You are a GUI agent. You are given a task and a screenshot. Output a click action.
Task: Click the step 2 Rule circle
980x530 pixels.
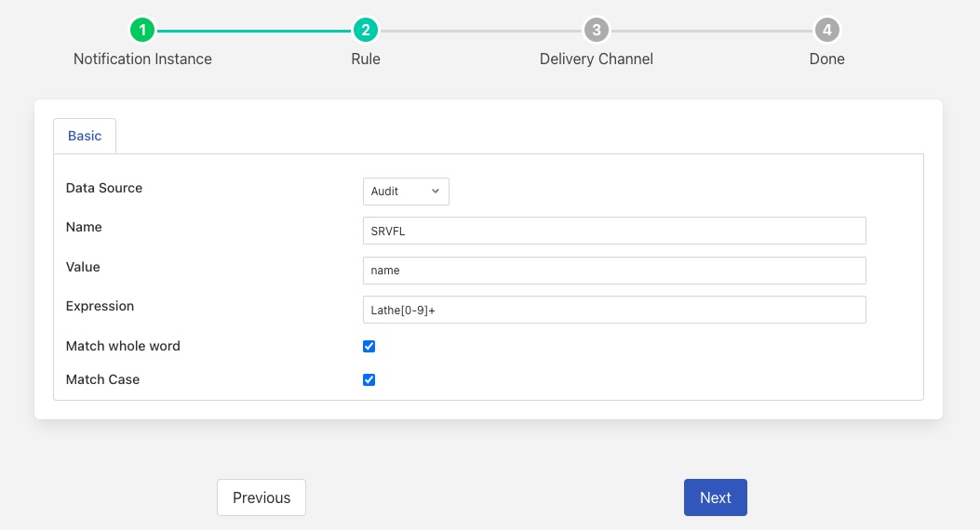coord(366,31)
